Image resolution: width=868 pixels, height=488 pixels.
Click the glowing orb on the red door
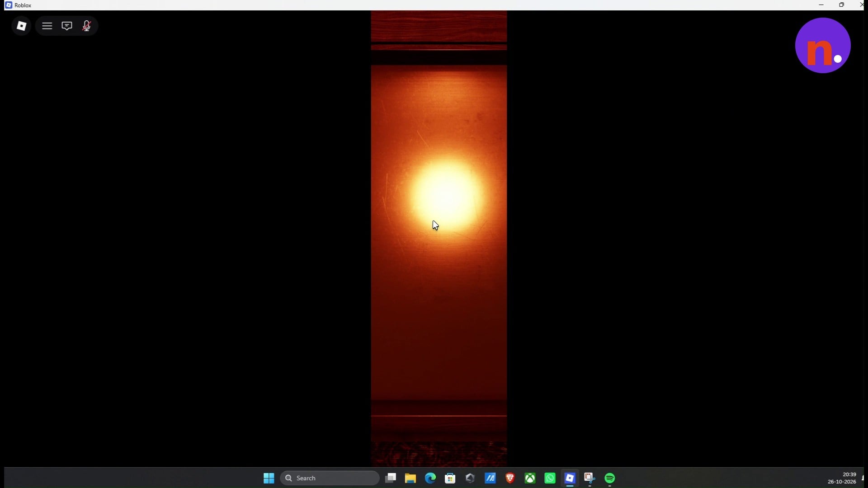(x=445, y=194)
